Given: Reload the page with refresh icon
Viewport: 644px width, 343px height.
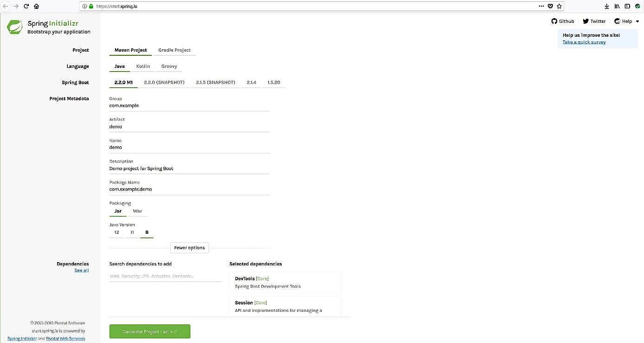Looking at the screenshot, I should click(x=26, y=7).
